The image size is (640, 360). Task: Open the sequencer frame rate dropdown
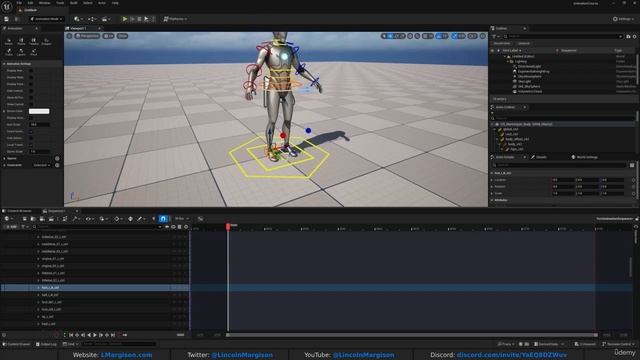[x=181, y=219]
